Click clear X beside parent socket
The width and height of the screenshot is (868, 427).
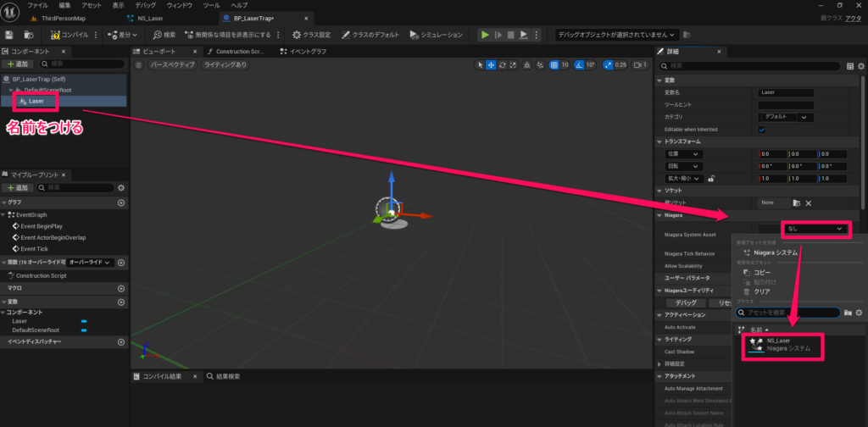pos(808,203)
